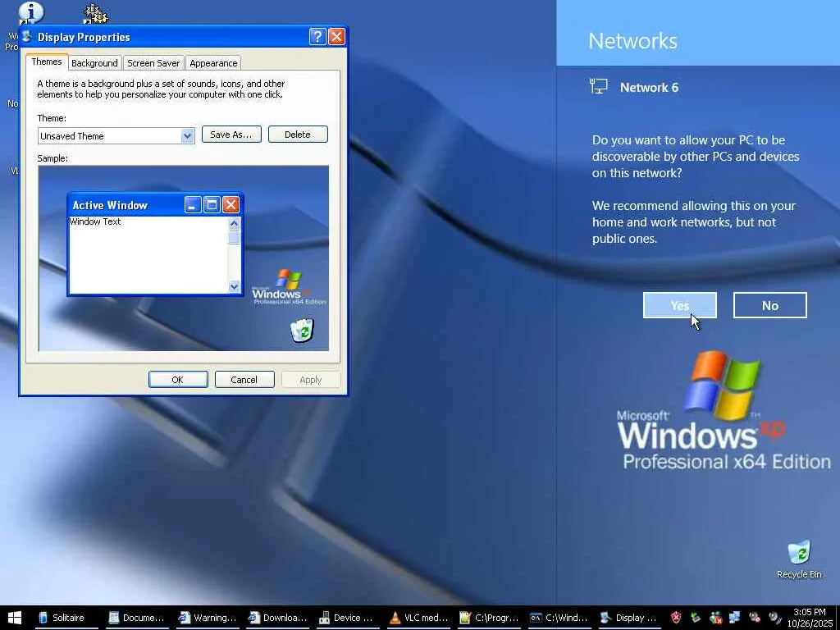This screenshot has width=840, height=630.
Task: Switch to the Downloa… taskbar window
Action: click(x=278, y=618)
